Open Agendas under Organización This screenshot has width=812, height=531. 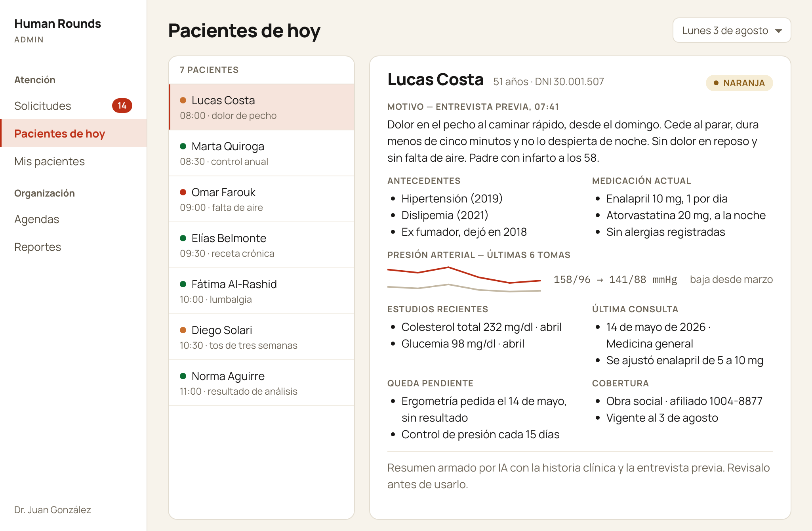(x=73, y=219)
